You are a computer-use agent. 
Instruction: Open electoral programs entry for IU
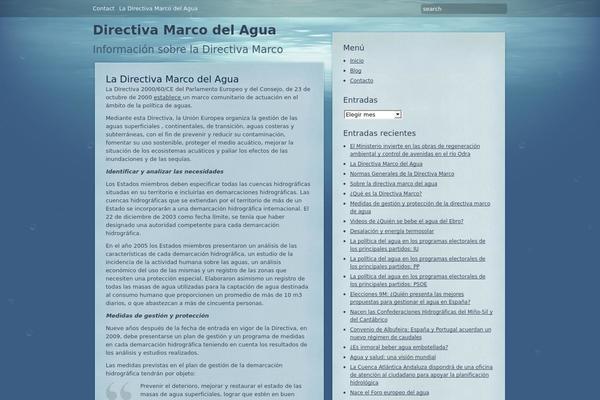tap(417, 245)
